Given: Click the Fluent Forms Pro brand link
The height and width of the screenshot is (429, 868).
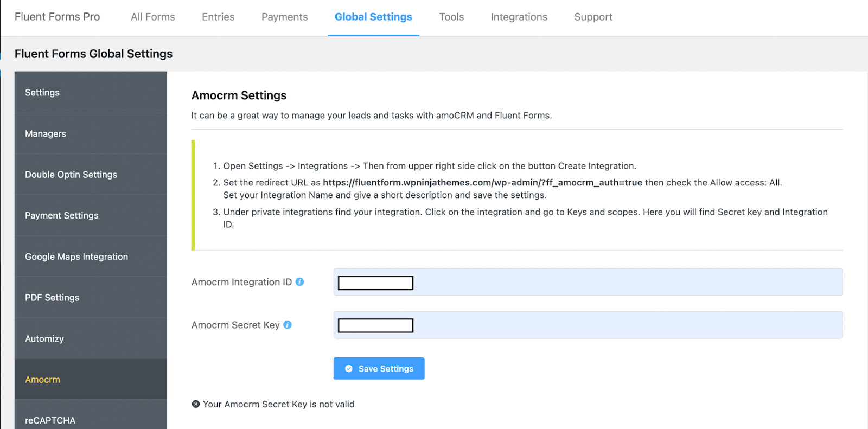Looking at the screenshot, I should [x=58, y=17].
